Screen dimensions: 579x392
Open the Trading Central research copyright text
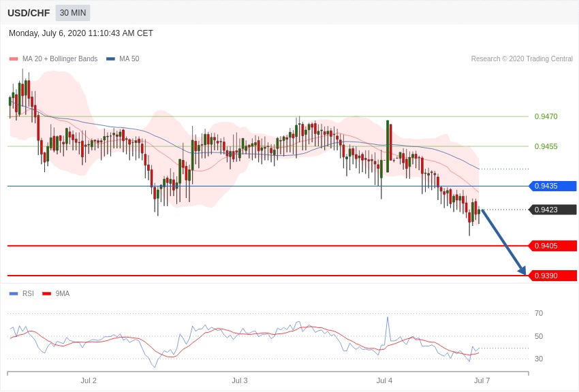point(522,59)
